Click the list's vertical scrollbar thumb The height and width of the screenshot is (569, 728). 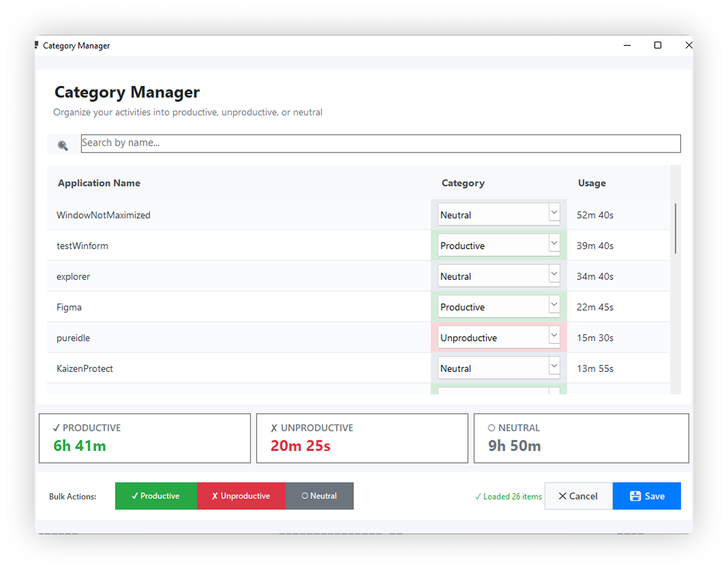[x=675, y=229]
